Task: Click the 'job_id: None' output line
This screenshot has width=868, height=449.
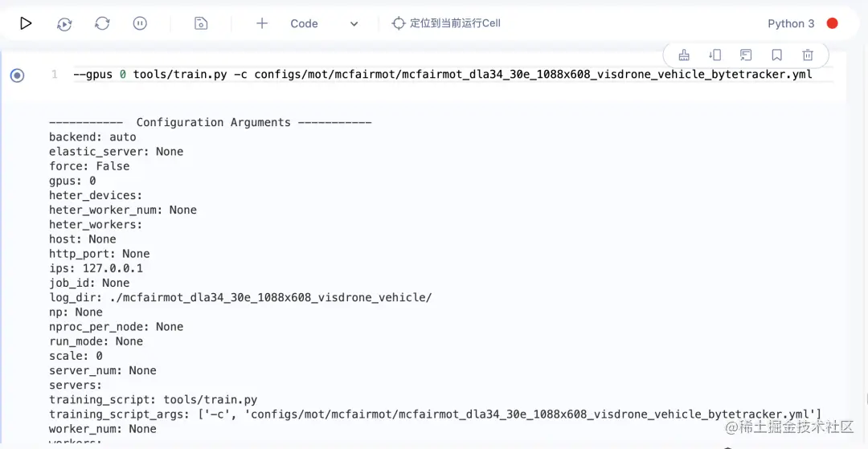Action: 89,283
